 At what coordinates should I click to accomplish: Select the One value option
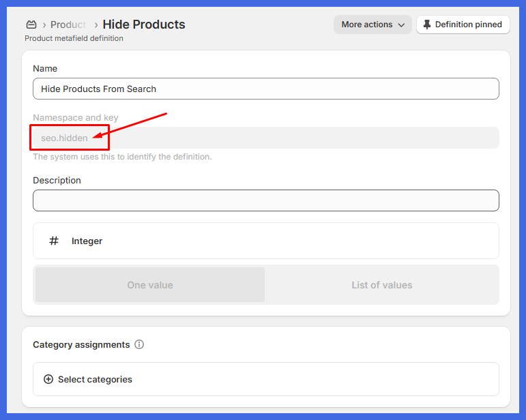150,285
